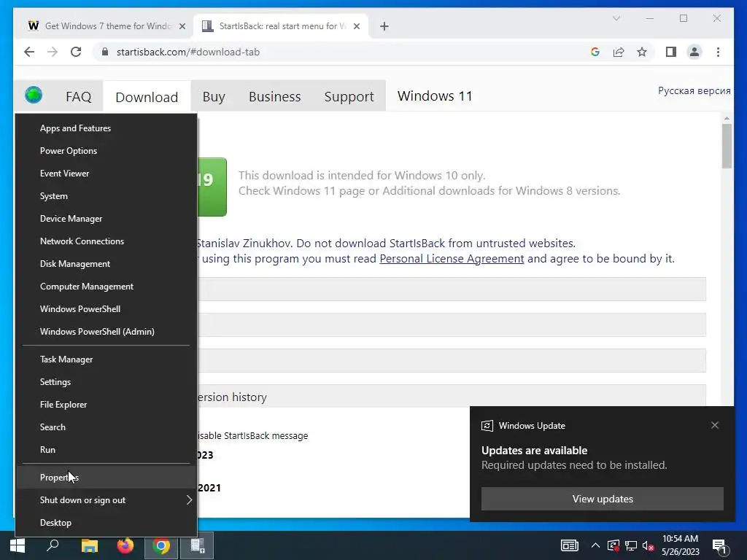Open a new browser tab

(384, 26)
